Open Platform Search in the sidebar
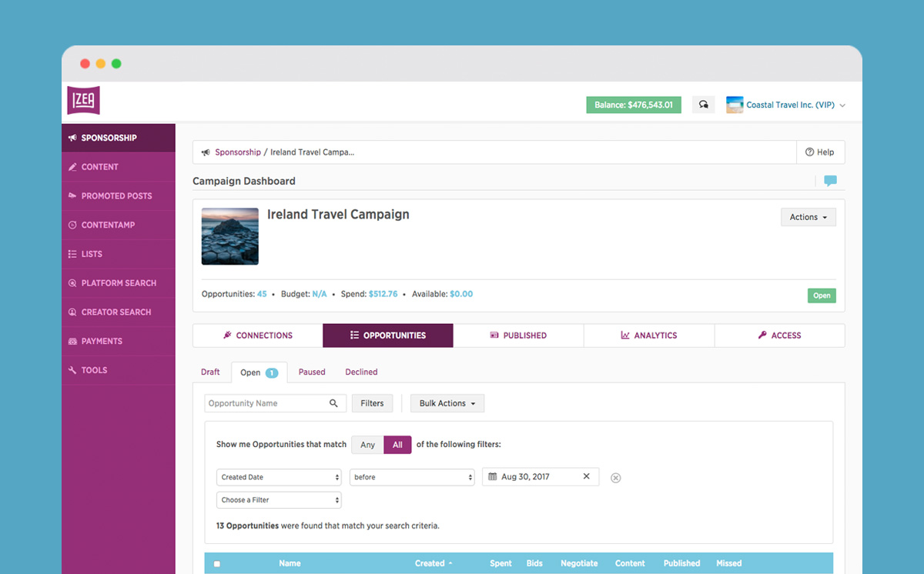Screen dimensions: 924x574 click(x=119, y=283)
